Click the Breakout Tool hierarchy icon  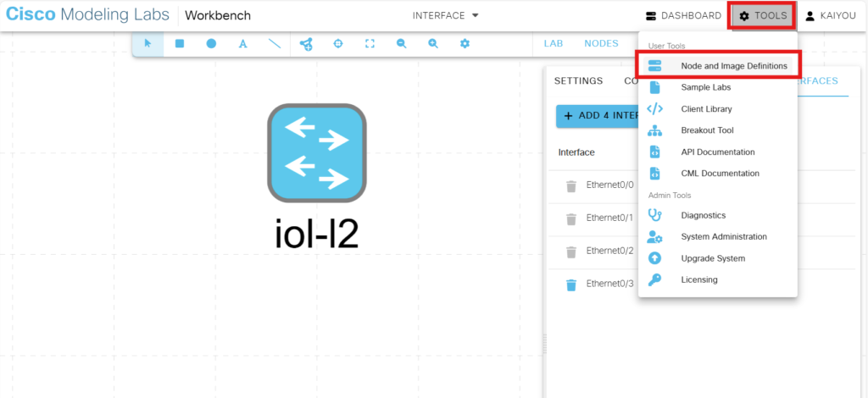(x=655, y=130)
